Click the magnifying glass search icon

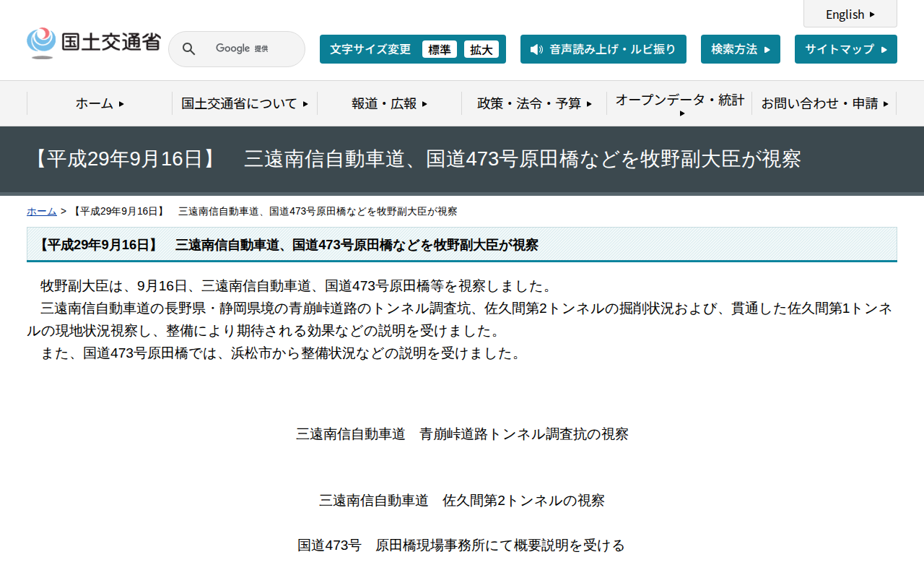coord(188,48)
